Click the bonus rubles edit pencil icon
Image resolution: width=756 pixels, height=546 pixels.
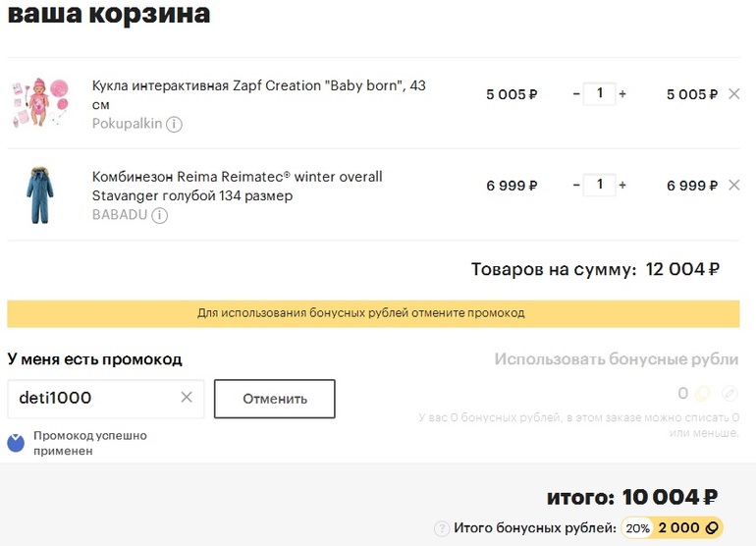(x=729, y=394)
